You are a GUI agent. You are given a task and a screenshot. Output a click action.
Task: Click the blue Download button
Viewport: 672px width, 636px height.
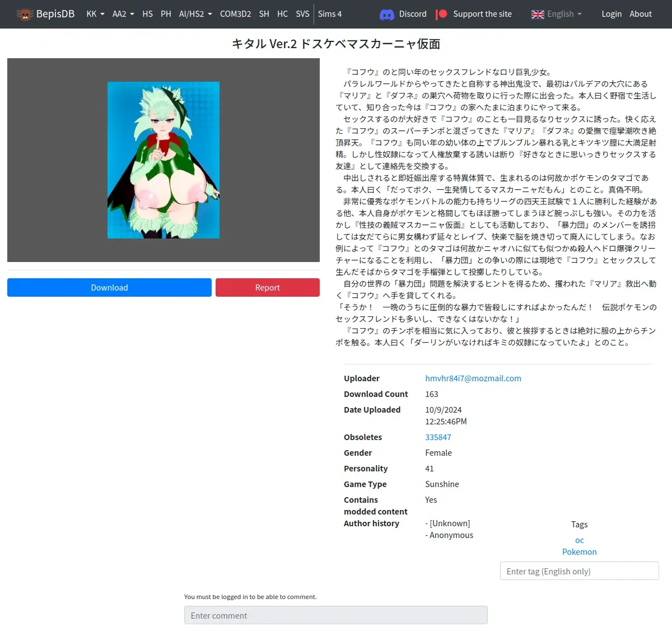pyautogui.click(x=109, y=288)
